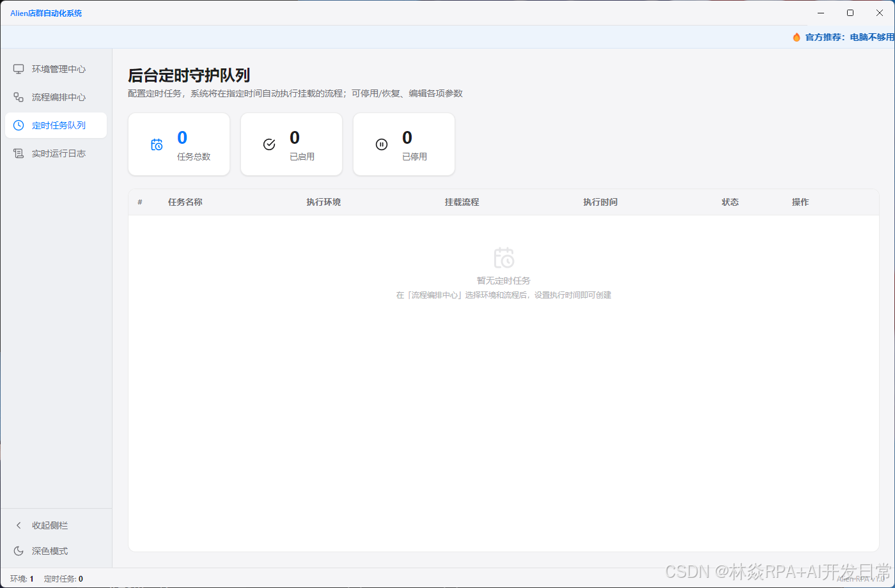Click the flow icon beside 流程编排中心
The width and height of the screenshot is (895, 588).
[19, 97]
